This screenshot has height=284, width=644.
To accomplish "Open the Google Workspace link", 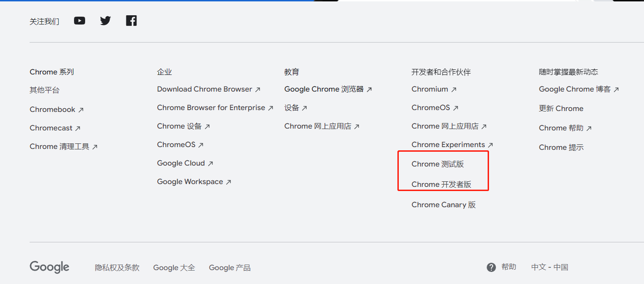I will pos(190,182).
